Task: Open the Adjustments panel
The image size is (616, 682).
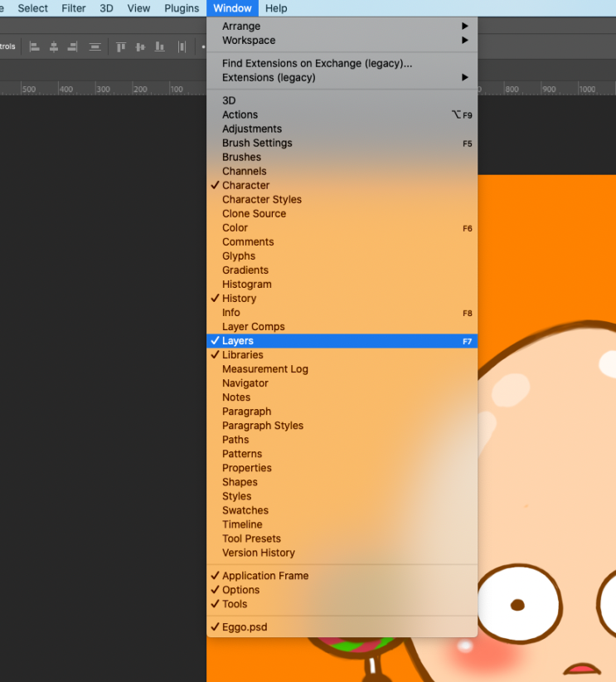Action: pyautogui.click(x=342, y=129)
